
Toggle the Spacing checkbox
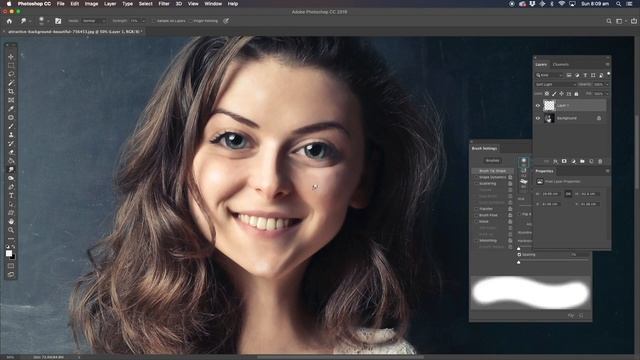[x=519, y=255]
